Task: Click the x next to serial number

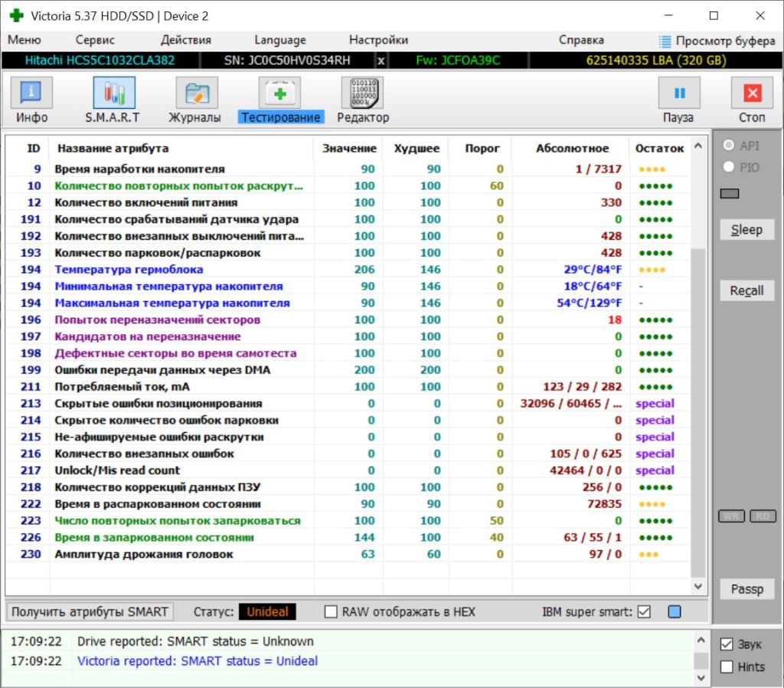Action: click(x=381, y=61)
